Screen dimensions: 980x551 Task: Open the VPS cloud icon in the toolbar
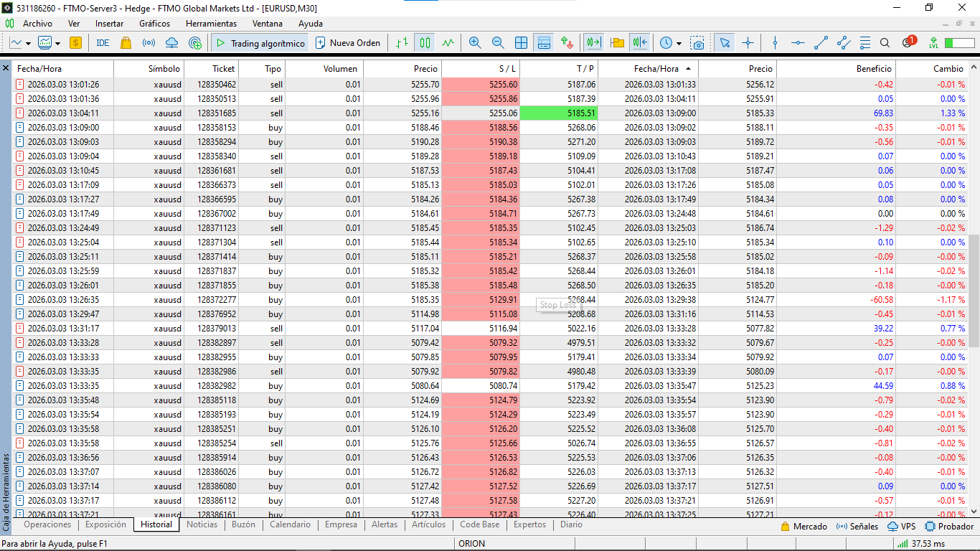pyautogui.click(x=171, y=43)
